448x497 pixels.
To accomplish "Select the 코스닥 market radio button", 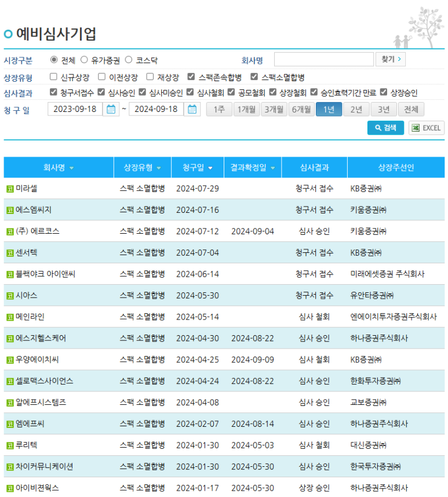I will pos(128,60).
